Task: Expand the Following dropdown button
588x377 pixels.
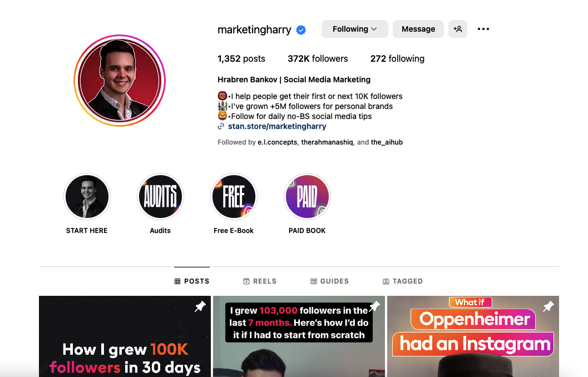Action: click(354, 29)
